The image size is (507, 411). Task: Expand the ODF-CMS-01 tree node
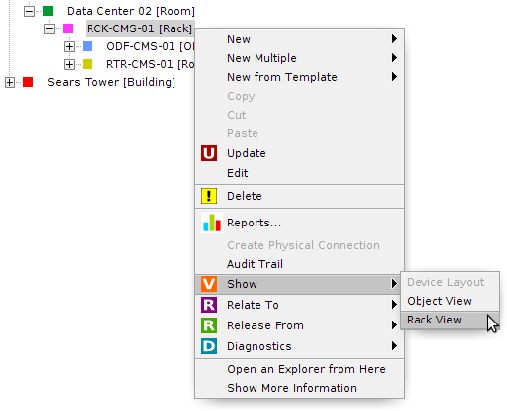pyautogui.click(x=69, y=46)
